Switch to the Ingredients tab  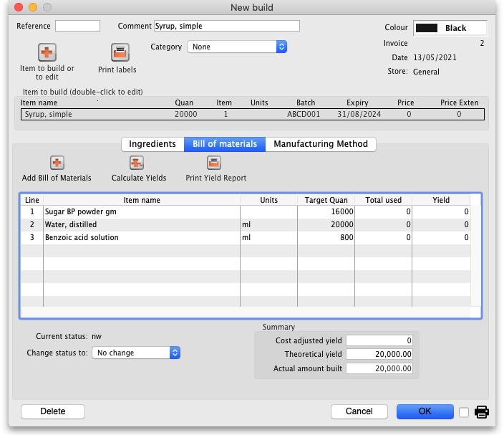click(x=152, y=144)
